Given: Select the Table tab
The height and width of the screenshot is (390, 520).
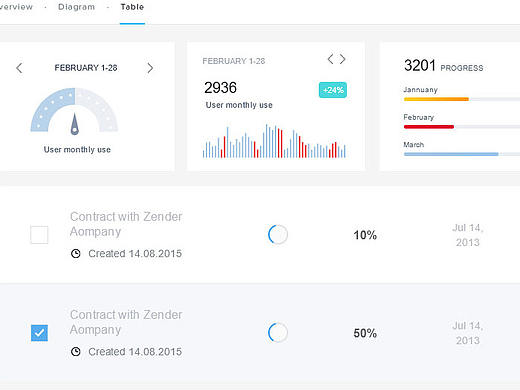Looking at the screenshot, I should click(x=132, y=7).
